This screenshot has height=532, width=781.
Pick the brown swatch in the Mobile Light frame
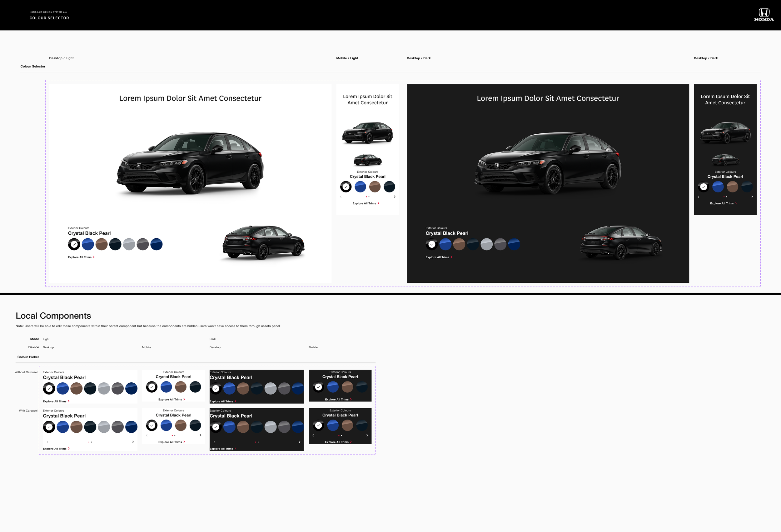[375, 186]
